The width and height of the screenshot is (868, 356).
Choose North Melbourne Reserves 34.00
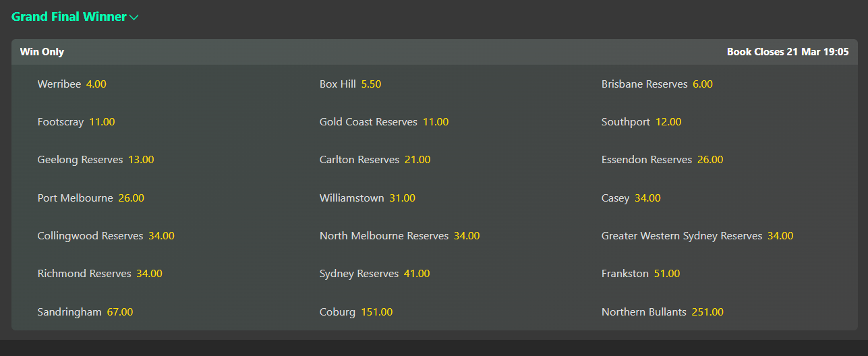tap(400, 236)
